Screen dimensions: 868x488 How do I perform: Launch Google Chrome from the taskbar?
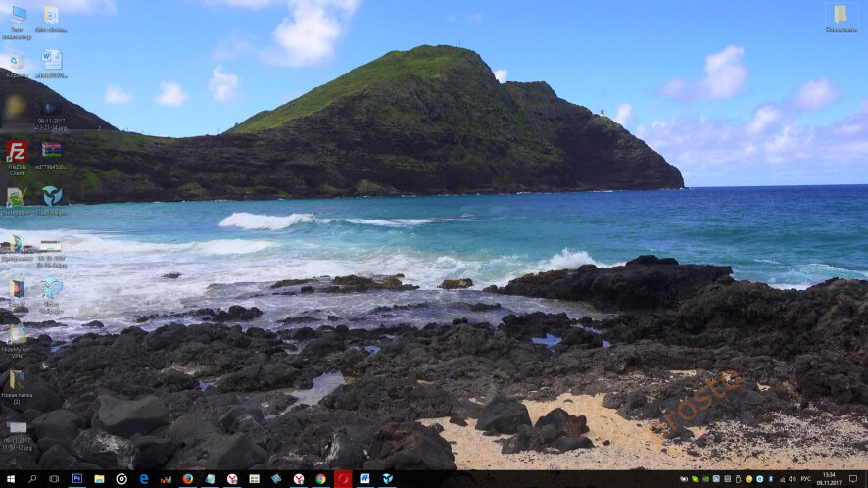[320, 479]
